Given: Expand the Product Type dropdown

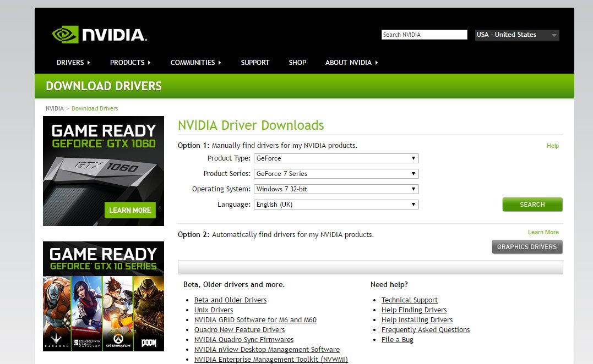Looking at the screenshot, I should [336, 158].
